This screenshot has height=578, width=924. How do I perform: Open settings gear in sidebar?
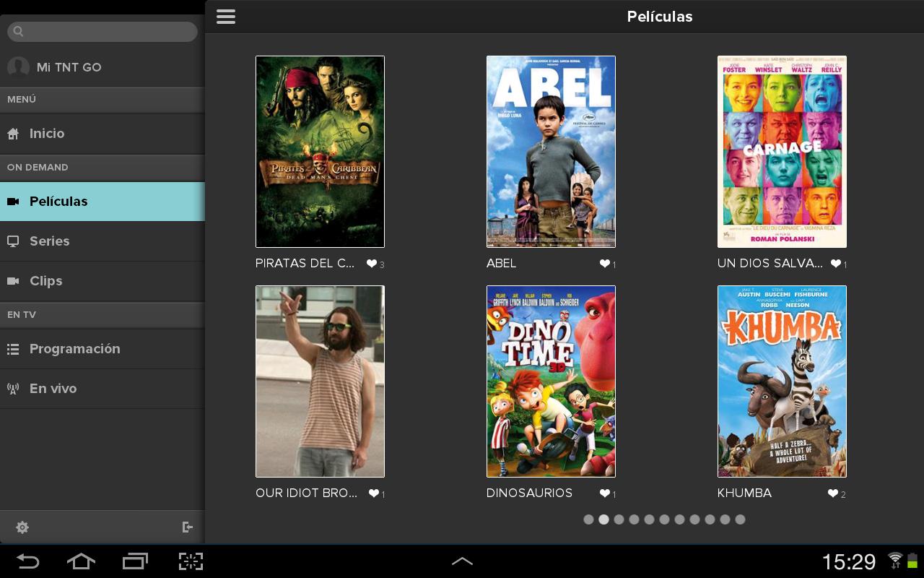(x=22, y=527)
